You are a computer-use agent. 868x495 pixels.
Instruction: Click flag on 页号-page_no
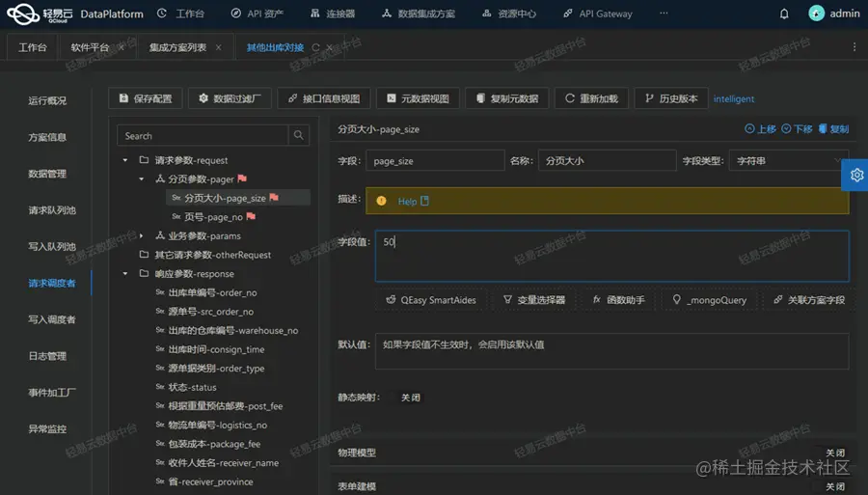coord(251,216)
